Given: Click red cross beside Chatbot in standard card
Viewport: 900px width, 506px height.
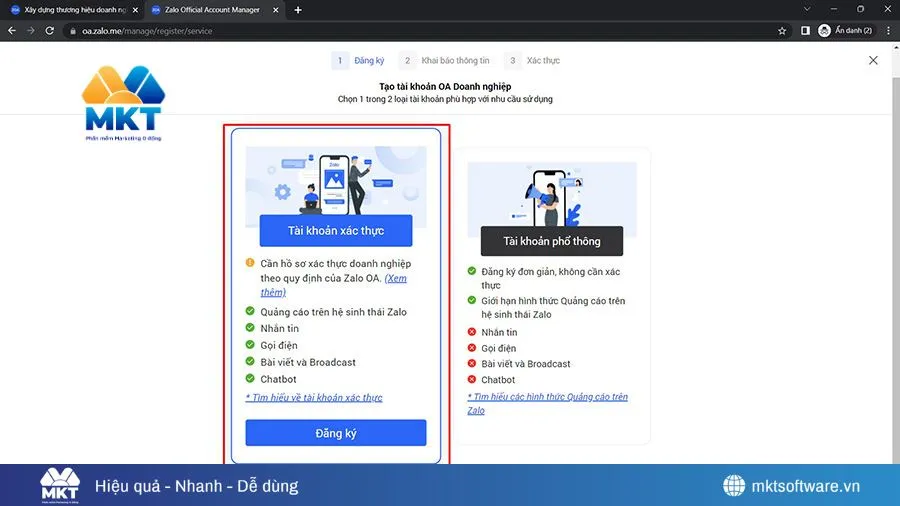Looking at the screenshot, I should point(472,379).
